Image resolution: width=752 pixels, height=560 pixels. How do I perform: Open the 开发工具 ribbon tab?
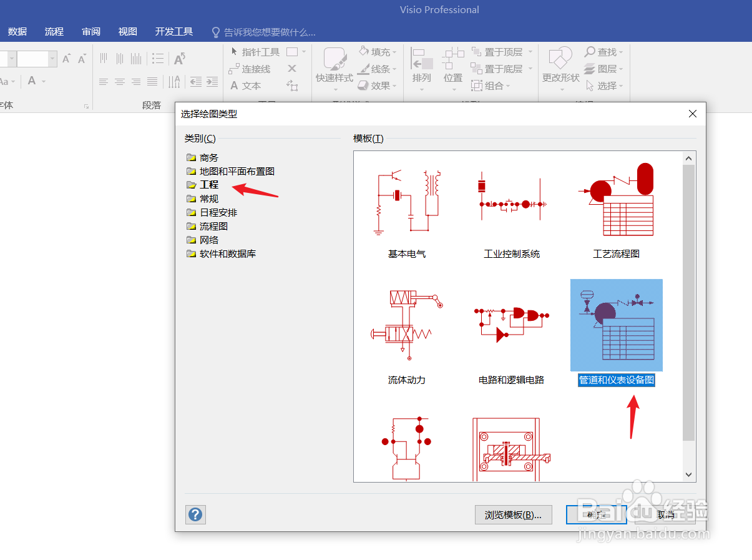point(174,31)
